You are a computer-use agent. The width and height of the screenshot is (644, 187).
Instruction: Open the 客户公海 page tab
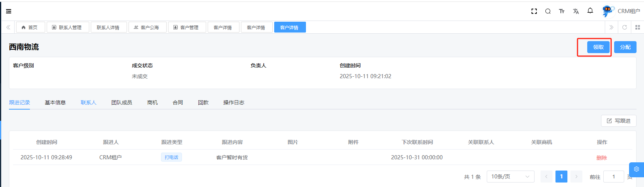(147, 27)
